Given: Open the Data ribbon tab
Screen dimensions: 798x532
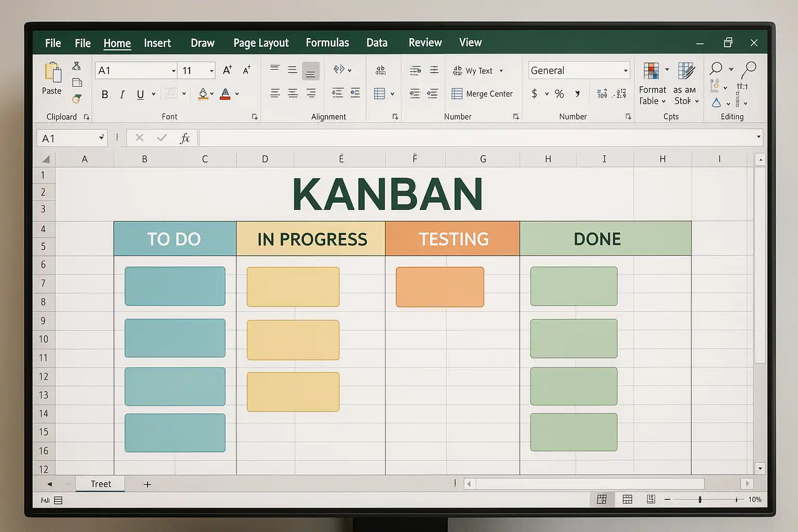Looking at the screenshot, I should [377, 43].
